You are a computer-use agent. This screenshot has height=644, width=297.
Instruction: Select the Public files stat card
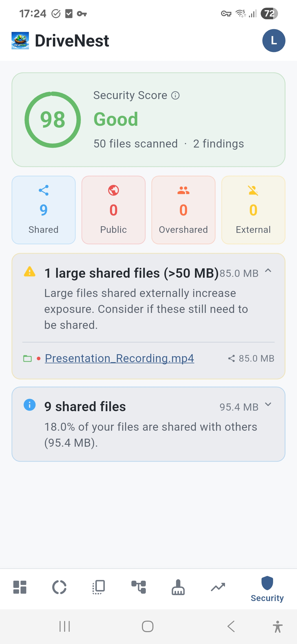click(114, 210)
